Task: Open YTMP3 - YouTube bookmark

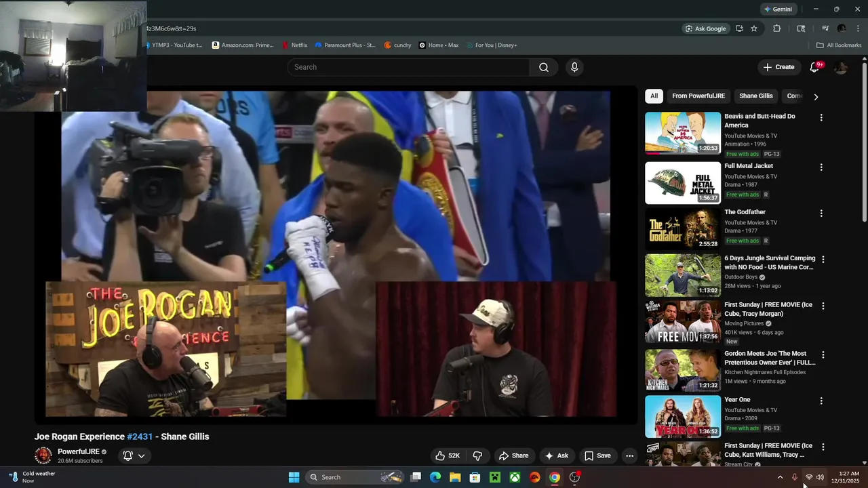Action: 174,45
